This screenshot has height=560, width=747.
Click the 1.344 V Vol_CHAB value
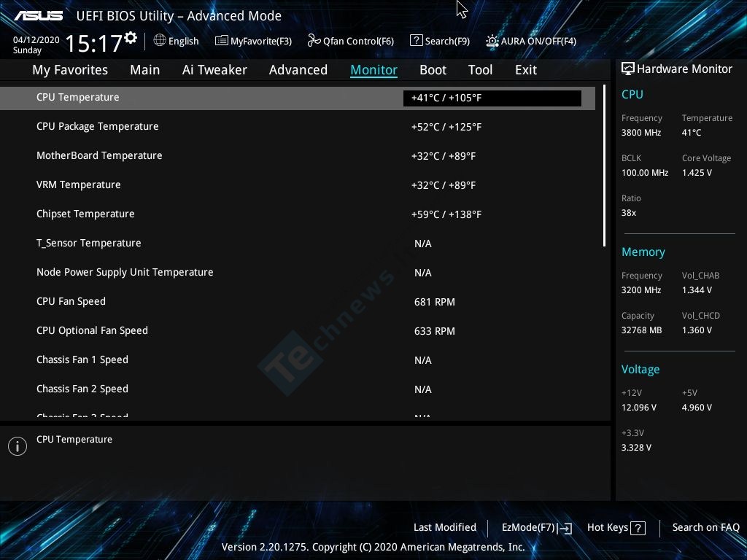click(x=697, y=290)
